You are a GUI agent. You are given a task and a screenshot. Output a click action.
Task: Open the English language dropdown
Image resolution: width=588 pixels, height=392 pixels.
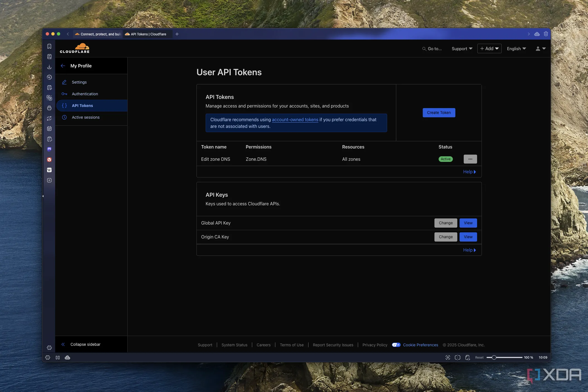(x=516, y=49)
